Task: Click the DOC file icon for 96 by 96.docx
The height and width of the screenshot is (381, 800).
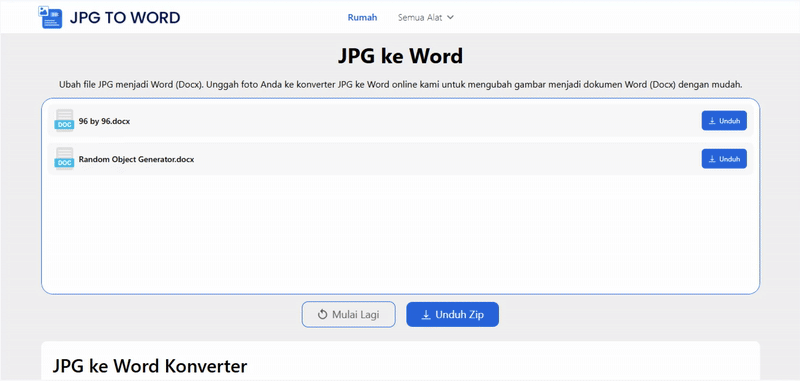Action: [64, 121]
